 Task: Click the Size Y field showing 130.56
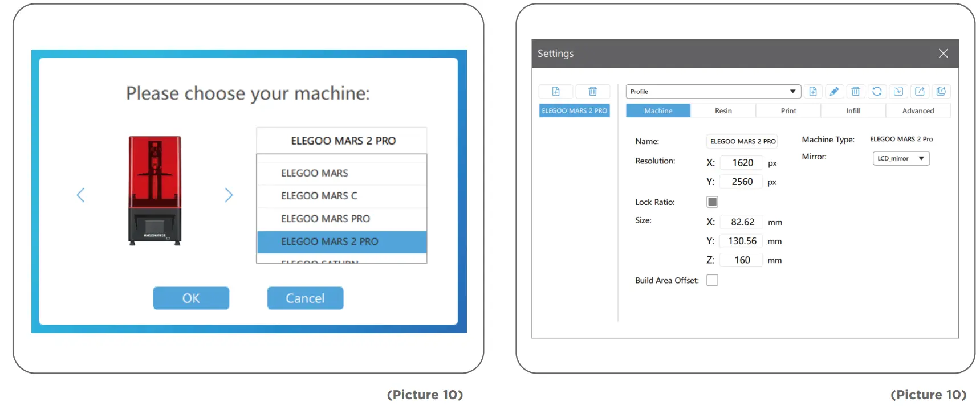pyautogui.click(x=741, y=241)
